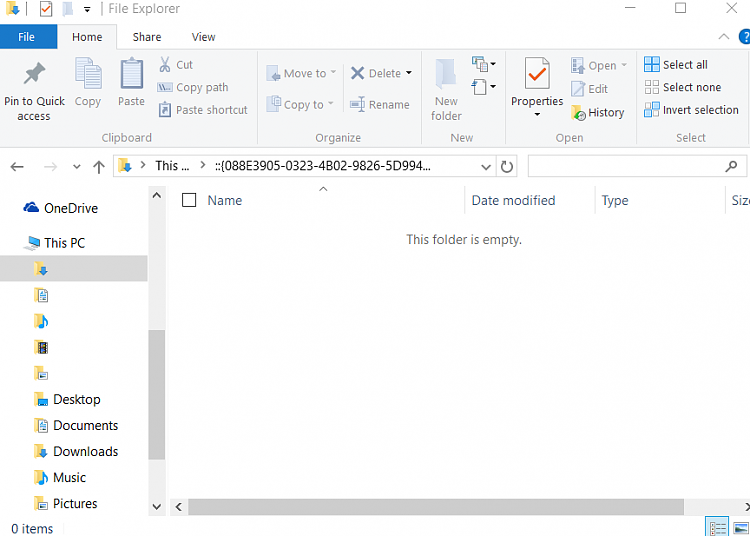
Task: Select This PC in navigation pane
Action: (55, 243)
